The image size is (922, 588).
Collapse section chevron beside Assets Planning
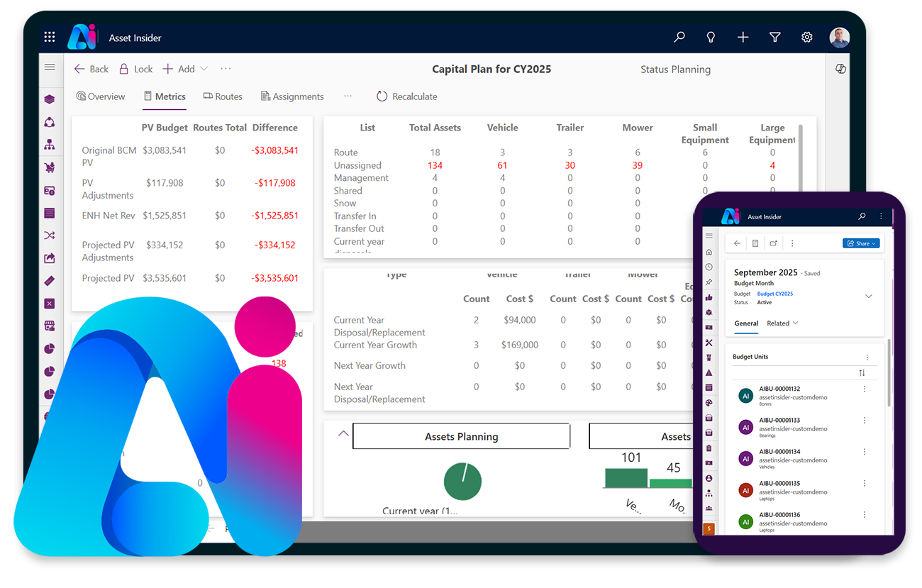click(x=343, y=433)
